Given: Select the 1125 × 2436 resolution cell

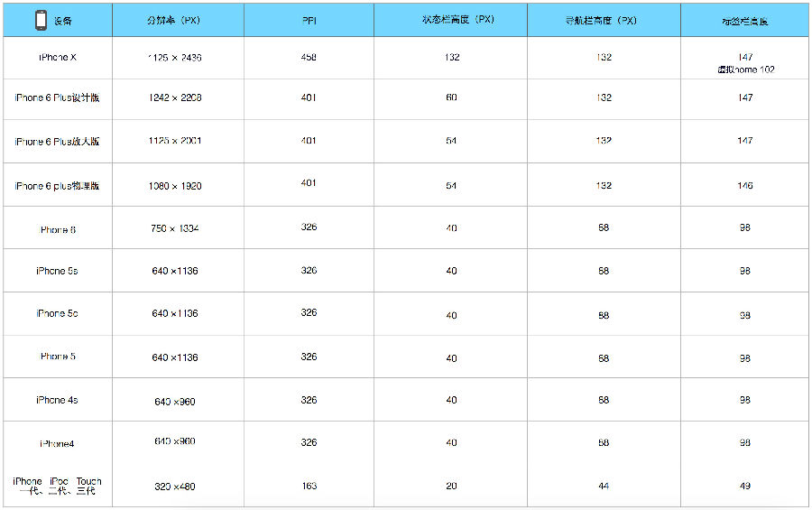Looking at the screenshot, I should tap(175, 57).
